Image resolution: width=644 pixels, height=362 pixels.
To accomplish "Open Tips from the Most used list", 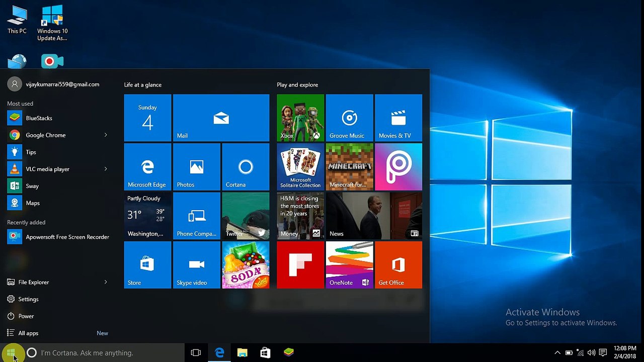I will (58, 152).
